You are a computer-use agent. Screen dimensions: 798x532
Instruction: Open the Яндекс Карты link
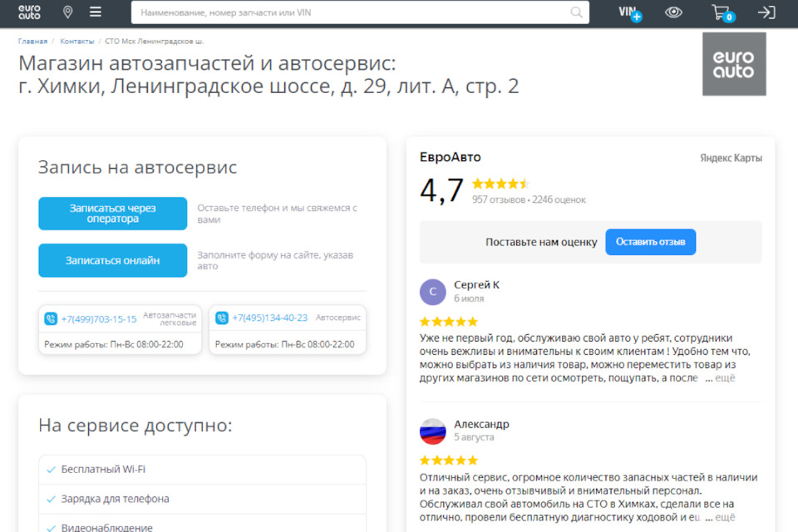tap(731, 158)
